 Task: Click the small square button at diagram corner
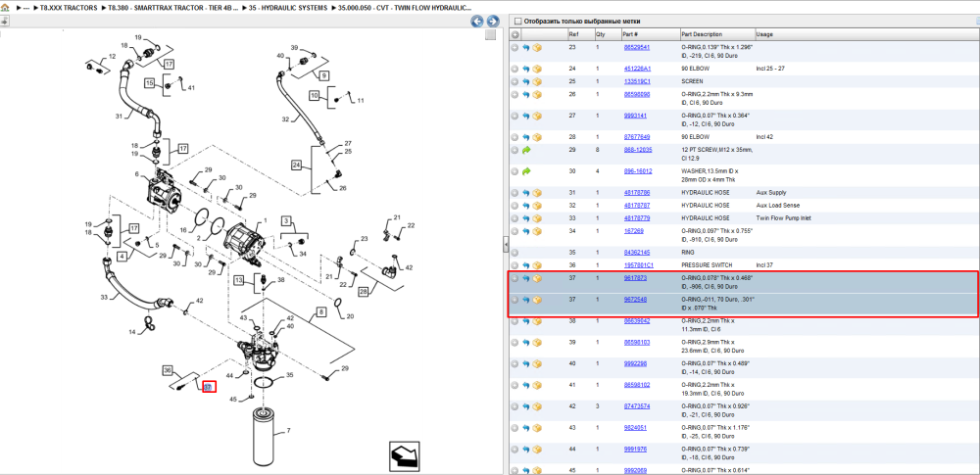coord(491,34)
